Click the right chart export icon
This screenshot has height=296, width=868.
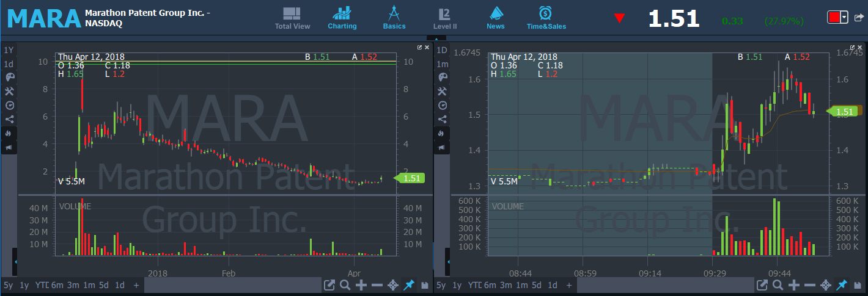pyautogui.click(x=762, y=285)
